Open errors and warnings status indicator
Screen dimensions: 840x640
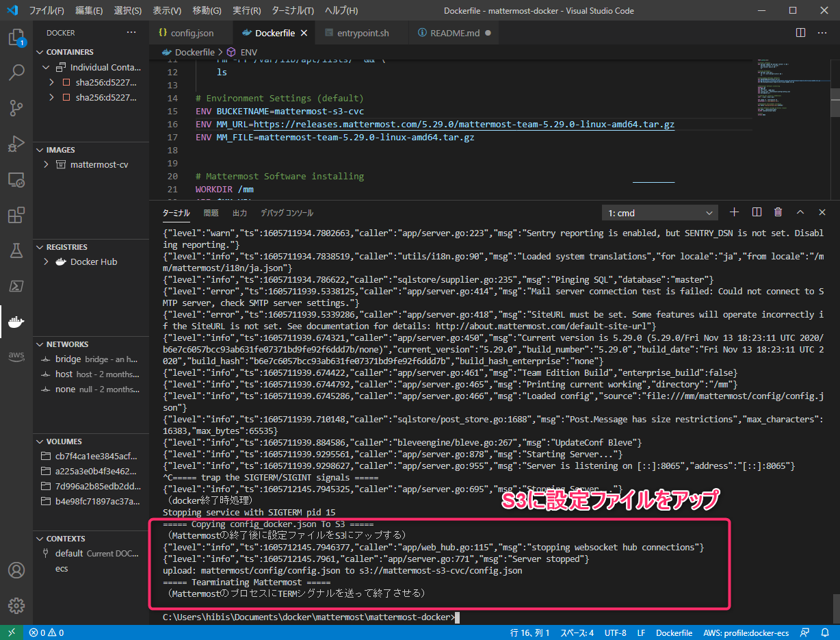(x=47, y=632)
